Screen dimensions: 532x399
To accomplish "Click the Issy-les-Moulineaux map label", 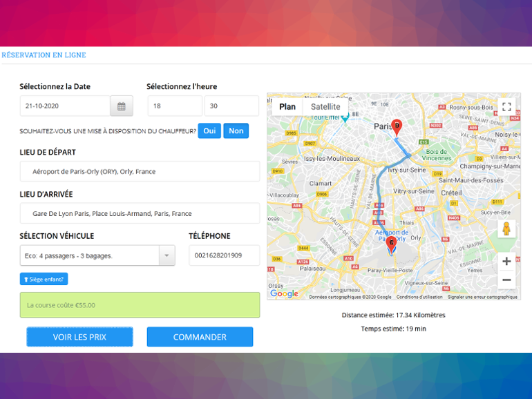I will pos(332,159).
